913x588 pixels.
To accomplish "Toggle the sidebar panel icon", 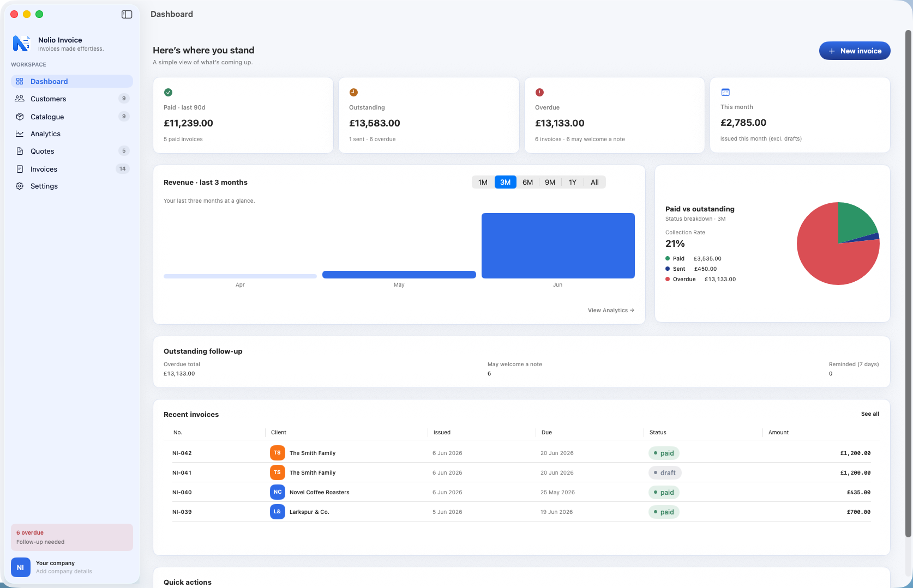I will coord(127,14).
